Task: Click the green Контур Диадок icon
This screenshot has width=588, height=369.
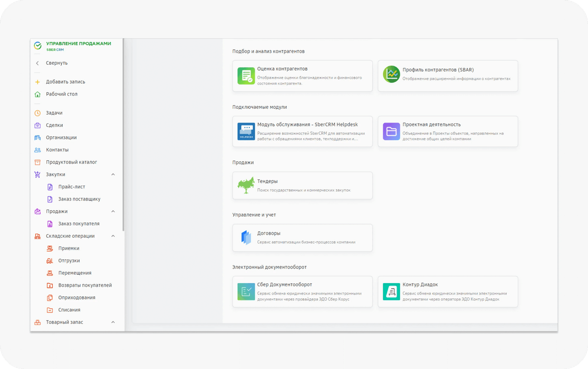Action: pos(392,292)
